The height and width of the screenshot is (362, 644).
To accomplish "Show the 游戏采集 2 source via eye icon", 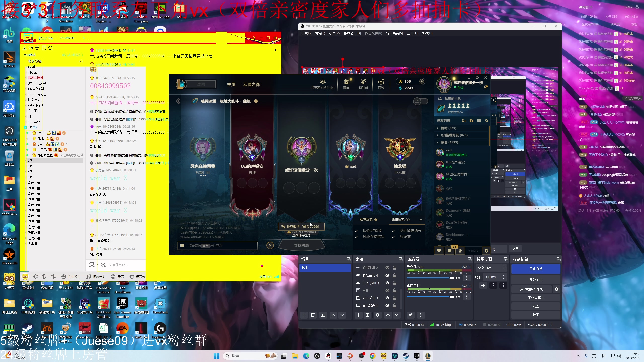I will [387, 268].
